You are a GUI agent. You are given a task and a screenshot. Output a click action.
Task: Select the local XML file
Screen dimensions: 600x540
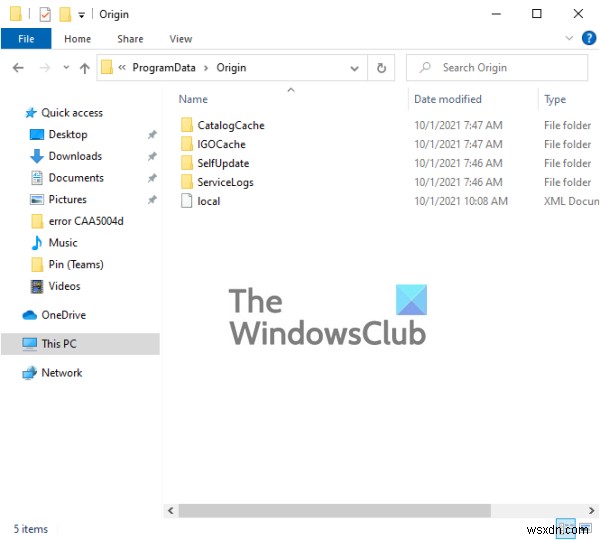[209, 201]
